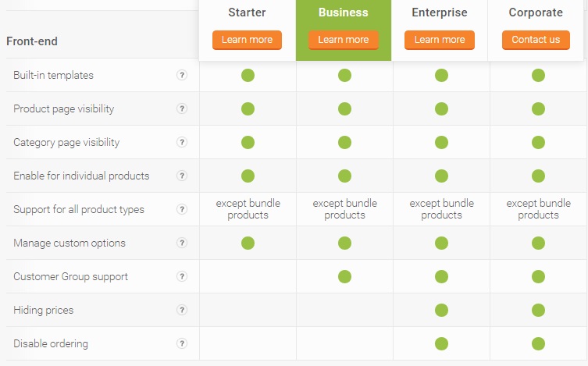The image size is (588, 366).
Task: Open help for Support for all product types
Action: (182, 209)
